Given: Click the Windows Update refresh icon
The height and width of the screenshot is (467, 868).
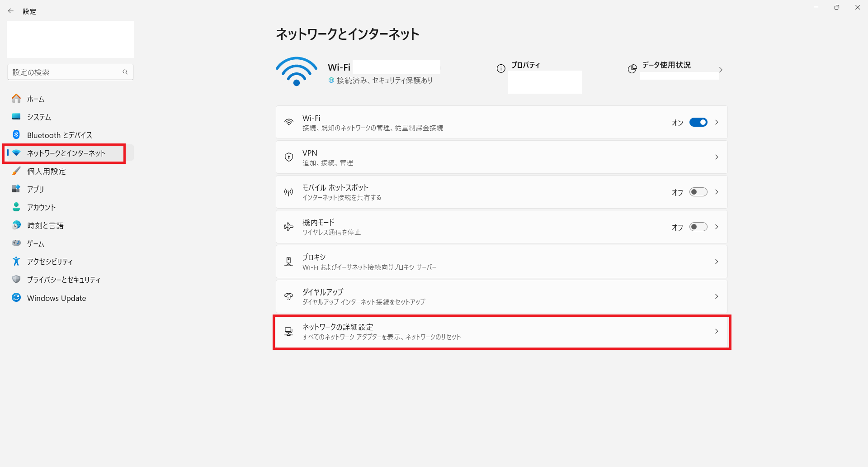Looking at the screenshot, I should 16,297.
